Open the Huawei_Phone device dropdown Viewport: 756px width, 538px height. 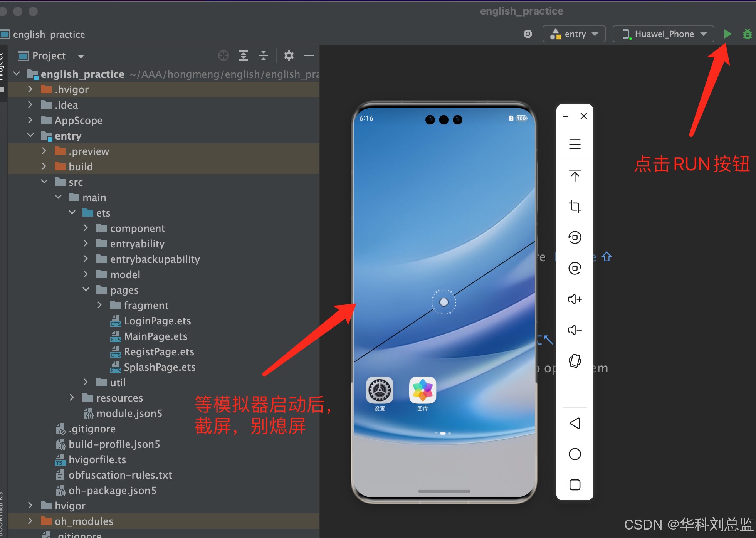click(663, 34)
